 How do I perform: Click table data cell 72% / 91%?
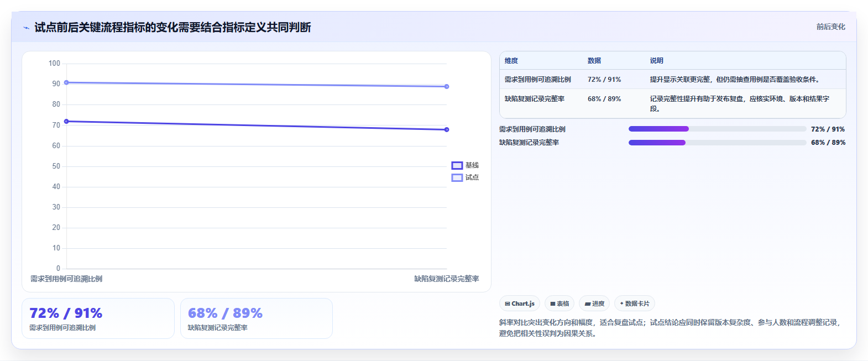pos(604,80)
